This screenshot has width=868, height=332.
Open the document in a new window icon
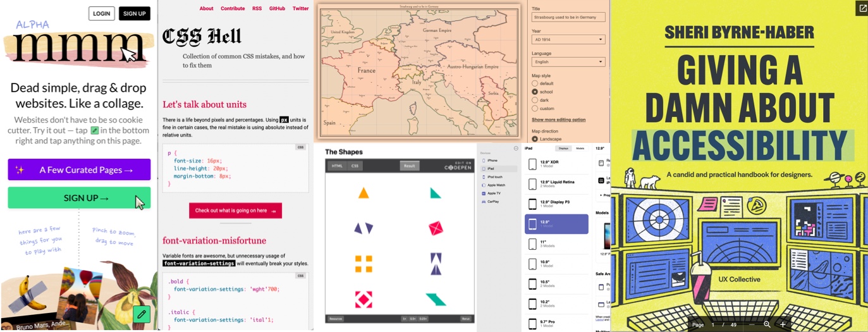(862, 8)
